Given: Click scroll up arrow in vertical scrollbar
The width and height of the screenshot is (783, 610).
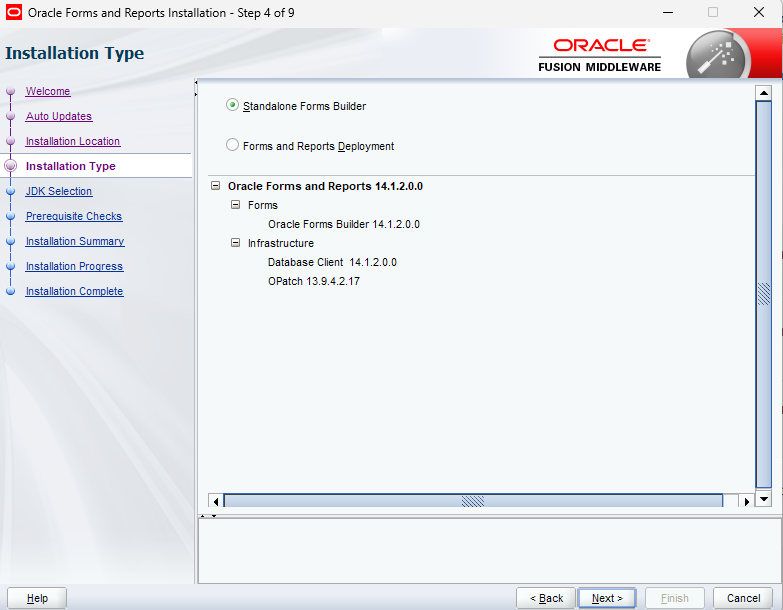Looking at the screenshot, I should coord(764,93).
